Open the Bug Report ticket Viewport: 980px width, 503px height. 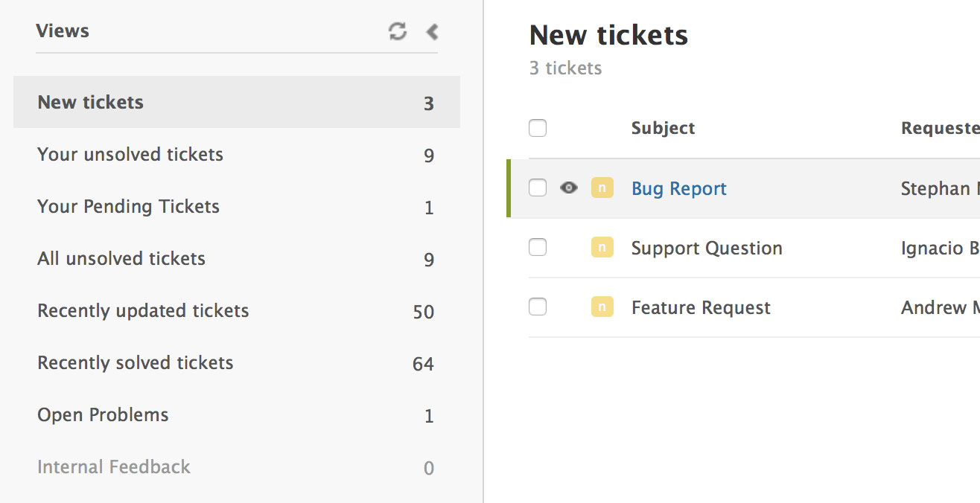[x=678, y=188]
